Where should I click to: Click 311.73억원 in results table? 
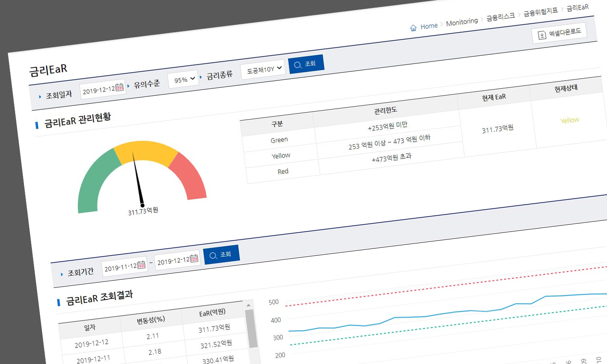pyautogui.click(x=214, y=329)
